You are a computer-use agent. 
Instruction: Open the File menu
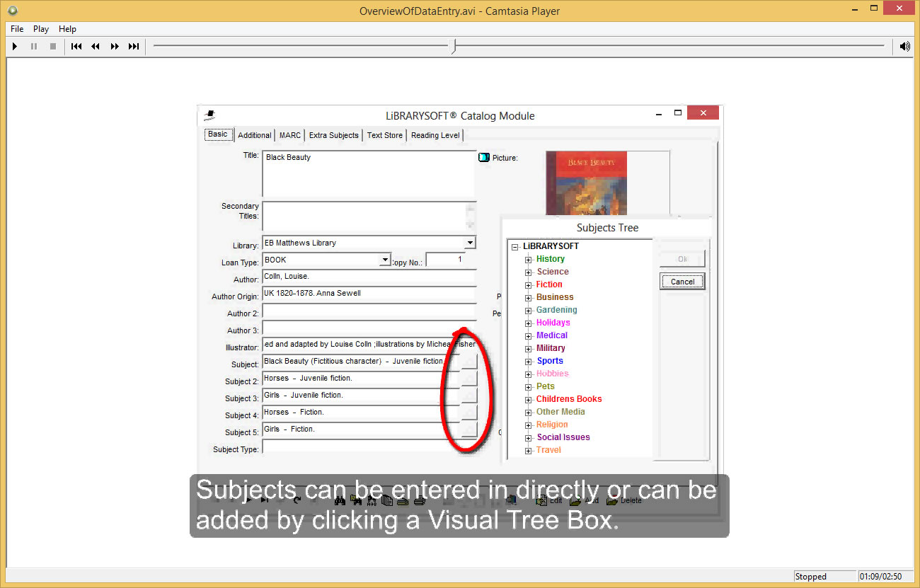tap(17, 29)
